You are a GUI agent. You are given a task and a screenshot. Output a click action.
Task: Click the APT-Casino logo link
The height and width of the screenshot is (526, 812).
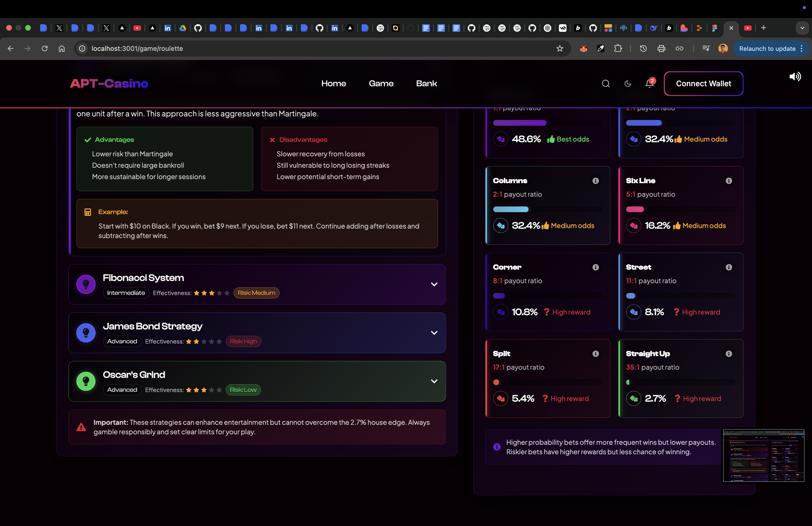(x=109, y=84)
